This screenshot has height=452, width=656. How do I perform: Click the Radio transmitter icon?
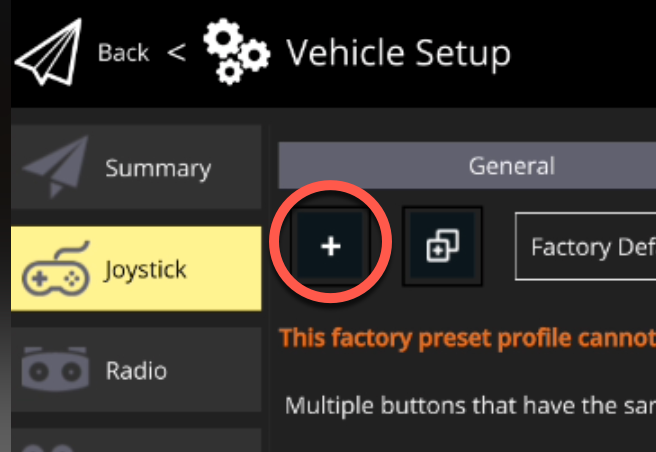pos(48,369)
